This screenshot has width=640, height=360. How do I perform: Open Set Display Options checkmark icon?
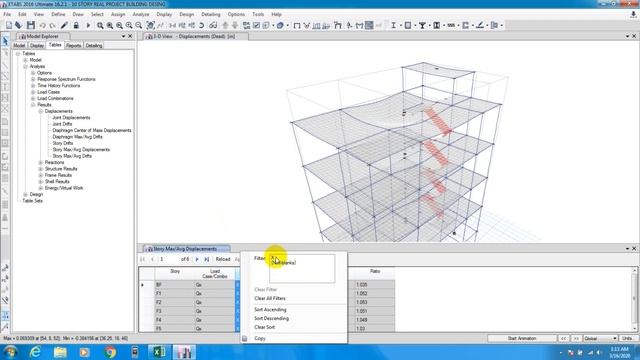click(x=256, y=25)
